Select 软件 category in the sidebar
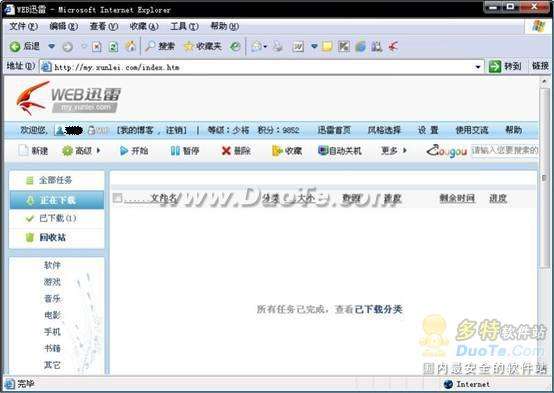Screen dimensions: 554x393 pyautogui.click(x=52, y=265)
